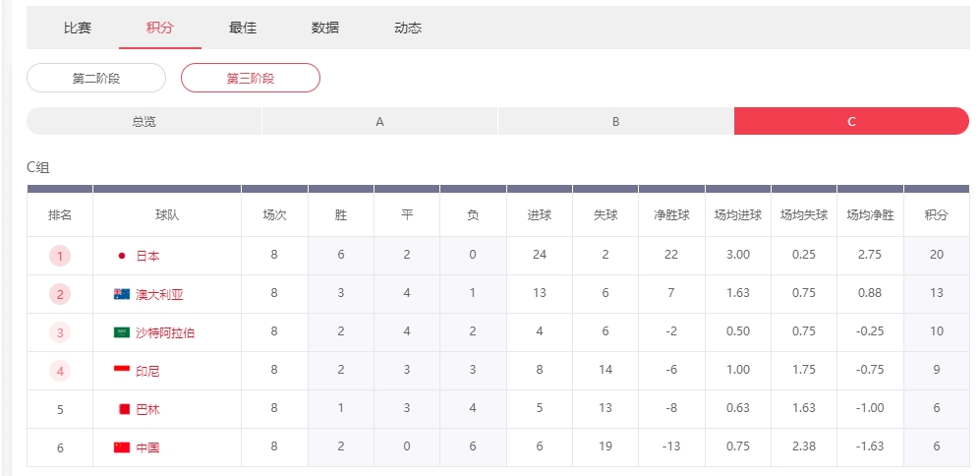
Task: Click the Bahrain flag icon
Action: point(122,409)
